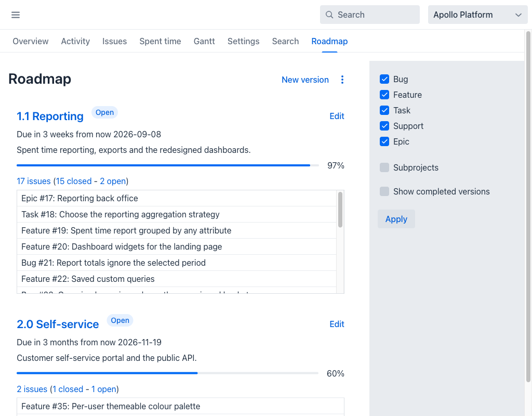Toggle the Support tracker checkbox
The image size is (532, 416).
point(384,126)
